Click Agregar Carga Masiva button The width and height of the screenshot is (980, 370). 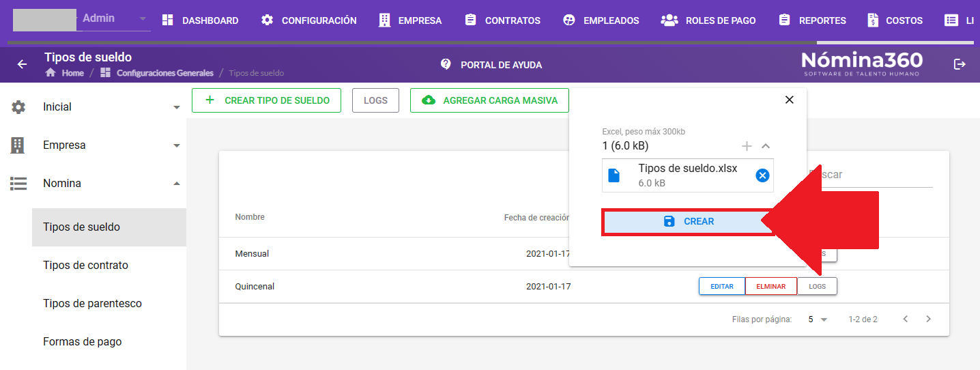[x=490, y=100]
